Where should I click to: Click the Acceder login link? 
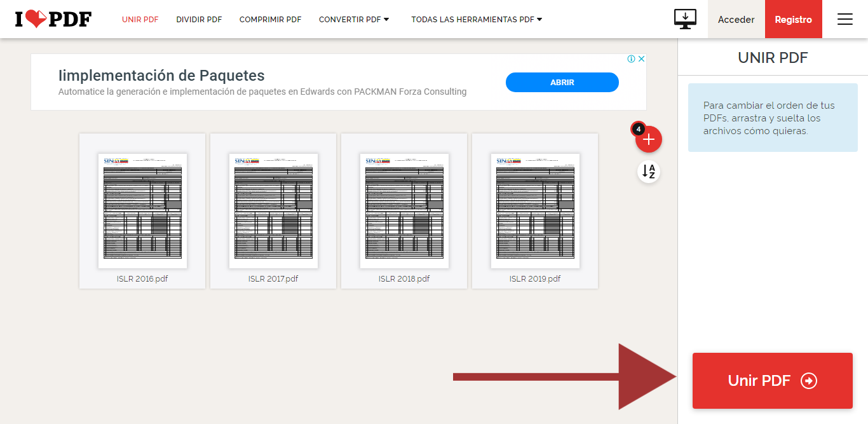pos(736,20)
